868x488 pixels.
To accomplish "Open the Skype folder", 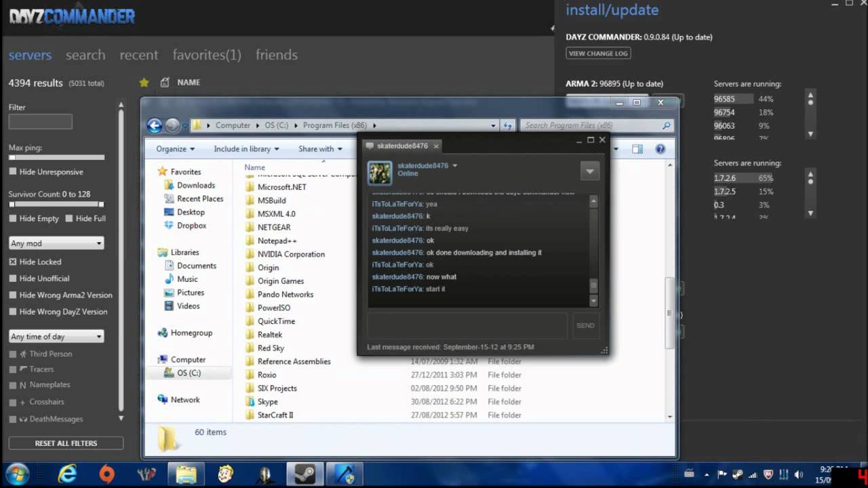I will [267, 402].
